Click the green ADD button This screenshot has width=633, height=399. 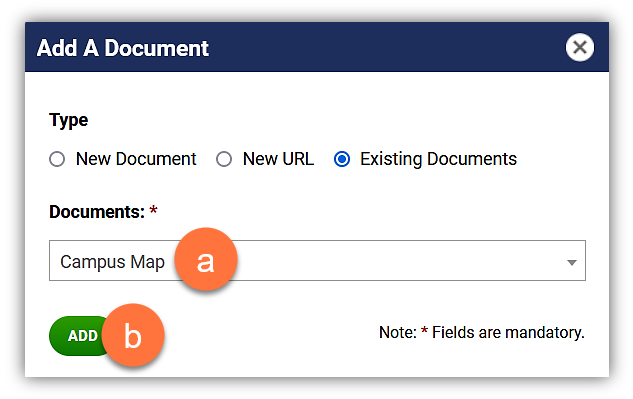coord(82,336)
